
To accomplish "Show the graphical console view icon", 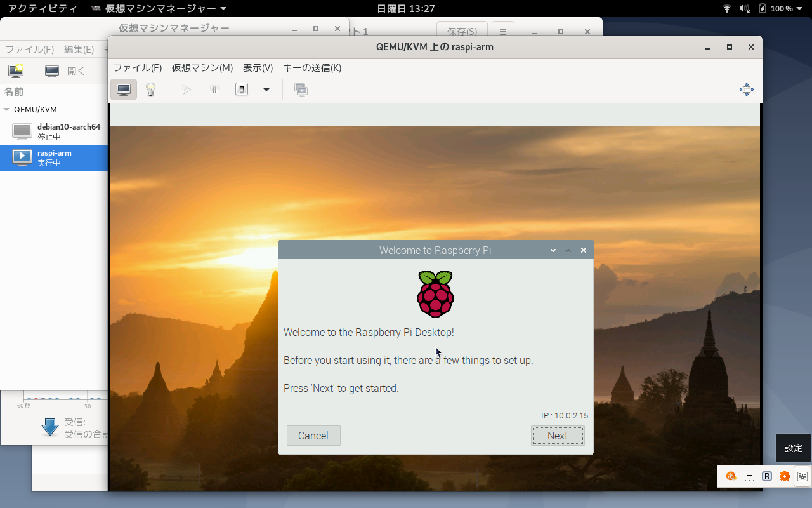I will pyautogui.click(x=124, y=90).
